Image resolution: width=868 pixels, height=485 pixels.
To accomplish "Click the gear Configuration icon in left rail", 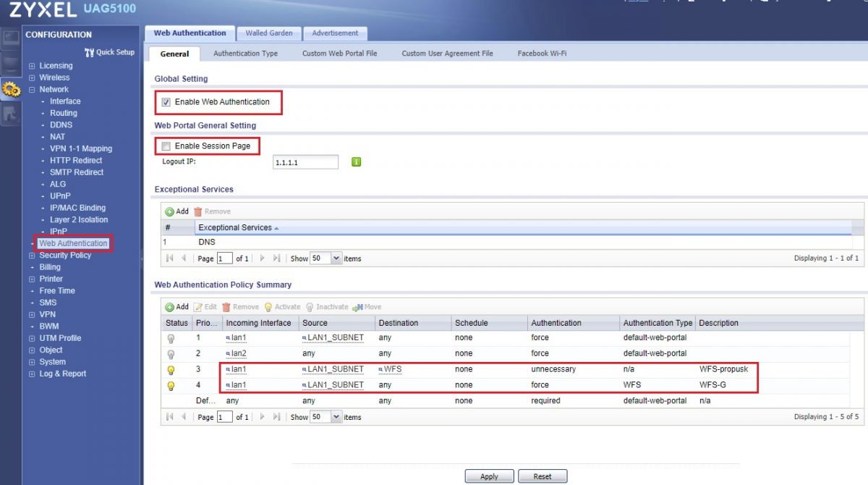I will (11, 89).
